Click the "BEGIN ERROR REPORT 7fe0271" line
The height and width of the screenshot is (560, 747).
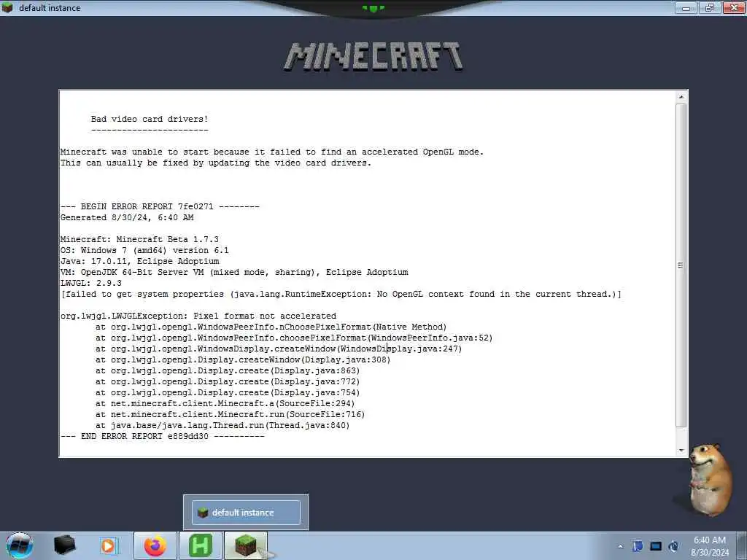point(160,206)
